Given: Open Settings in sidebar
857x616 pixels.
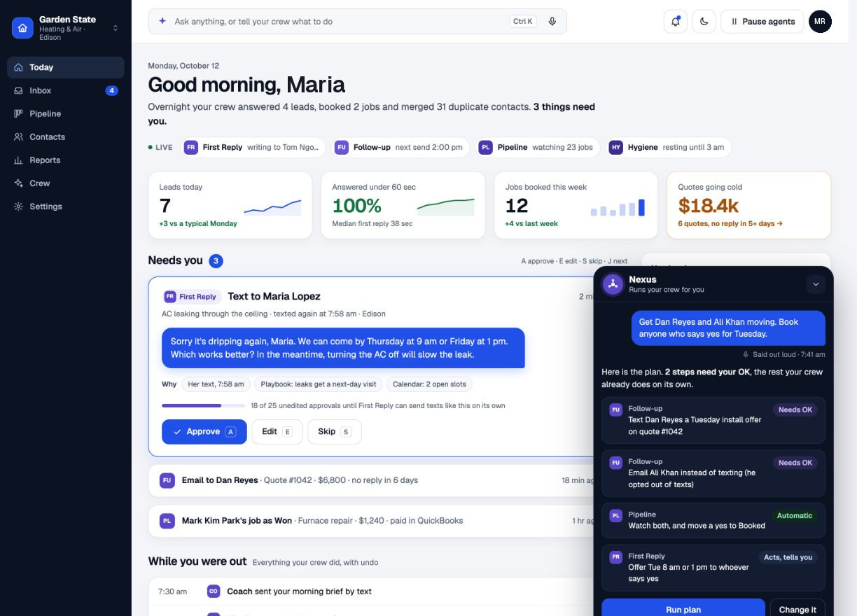Looking at the screenshot, I should tap(66, 206).
